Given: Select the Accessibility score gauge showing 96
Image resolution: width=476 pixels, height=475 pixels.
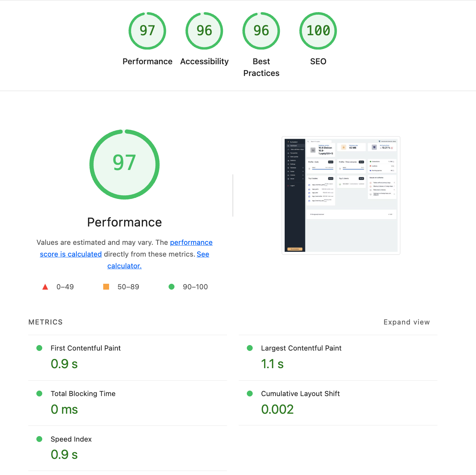Looking at the screenshot, I should 204,31.
